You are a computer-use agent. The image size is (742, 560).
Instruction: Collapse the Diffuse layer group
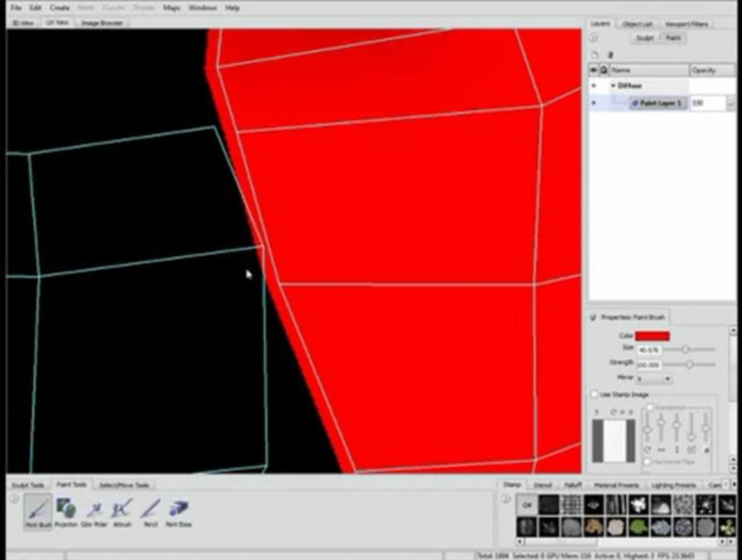tap(613, 86)
